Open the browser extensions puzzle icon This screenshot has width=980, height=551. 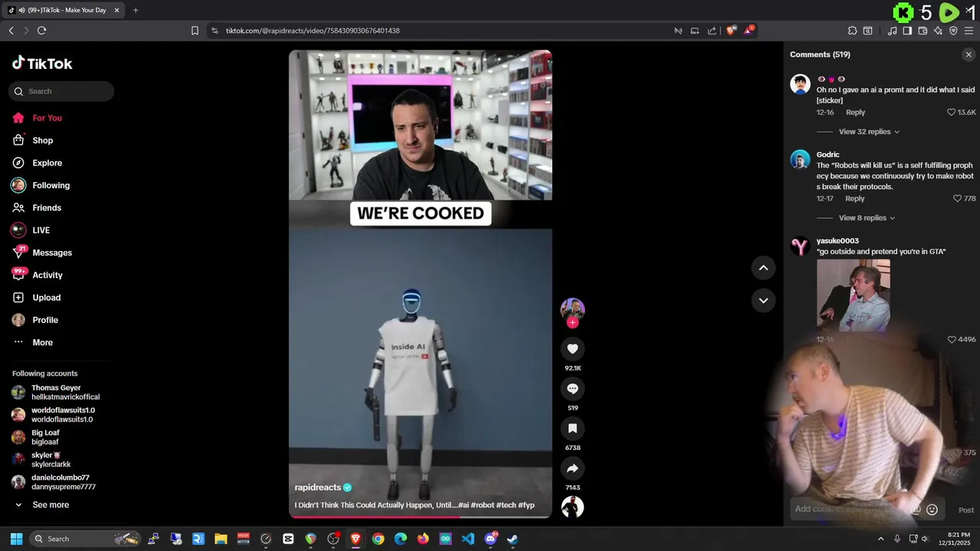click(x=852, y=31)
